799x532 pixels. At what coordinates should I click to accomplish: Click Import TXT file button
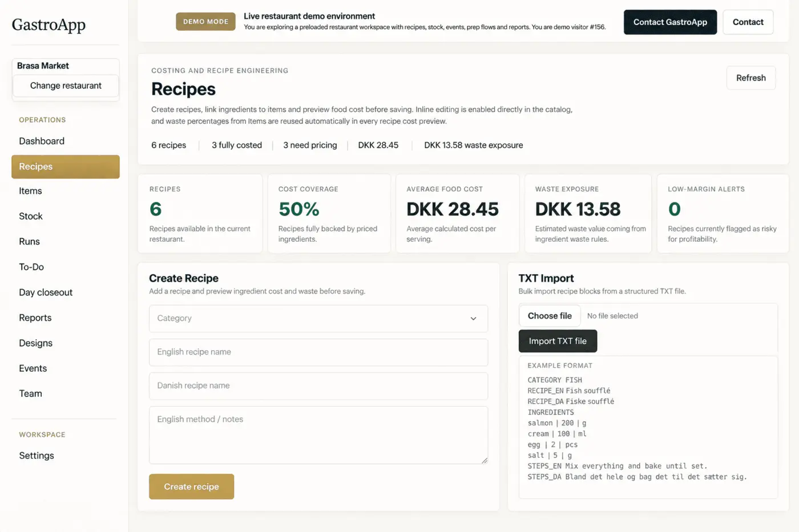tap(558, 341)
